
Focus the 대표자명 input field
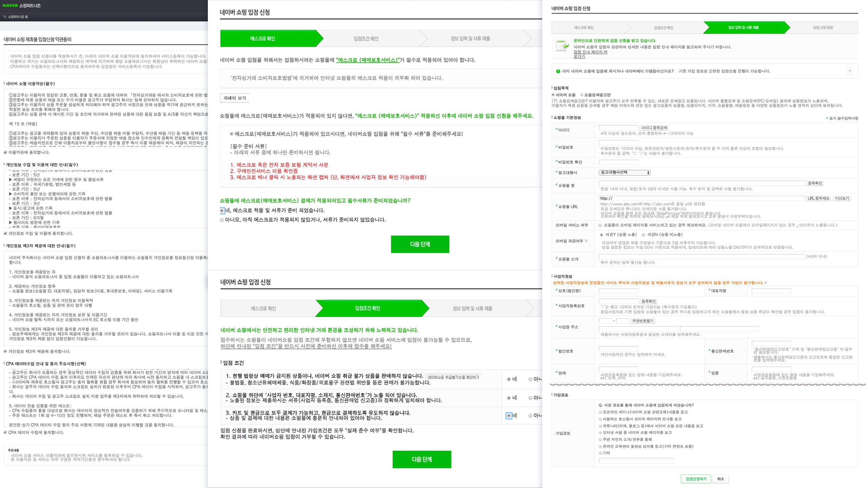[x=771, y=291]
